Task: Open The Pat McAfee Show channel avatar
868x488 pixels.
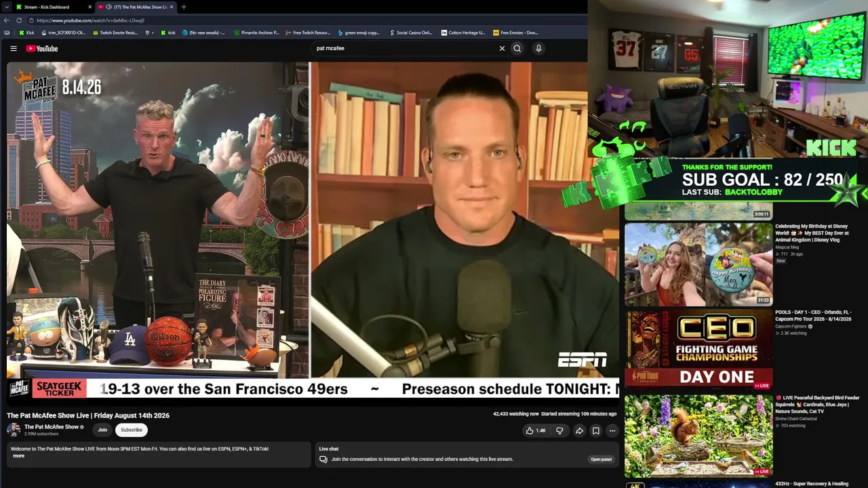Action: click(x=14, y=430)
